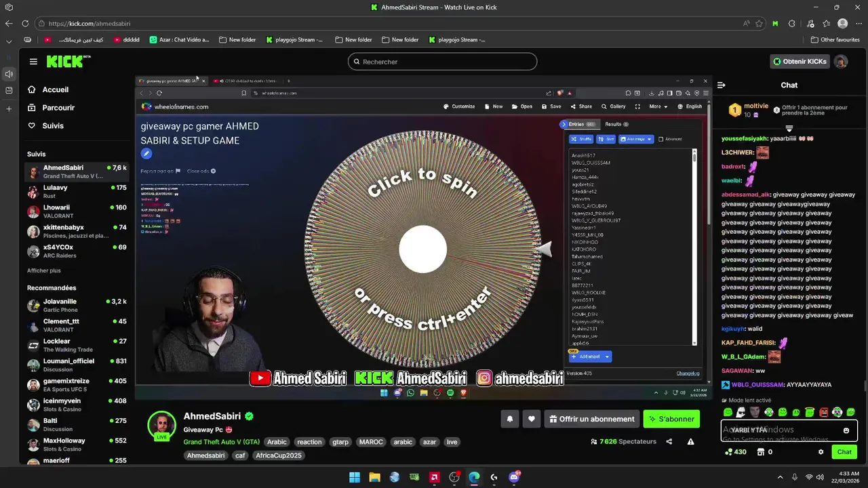This screenshot has height=488, width=868.
Task: Open the Lulaavy followed channel
Action: pos(77,192)
